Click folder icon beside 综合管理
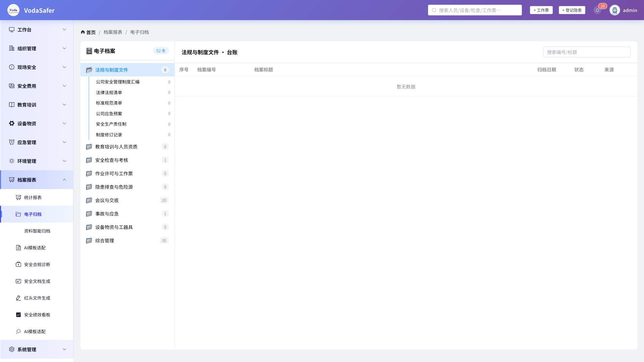Viewport: 644px width, 362px height. coord(89,241)
